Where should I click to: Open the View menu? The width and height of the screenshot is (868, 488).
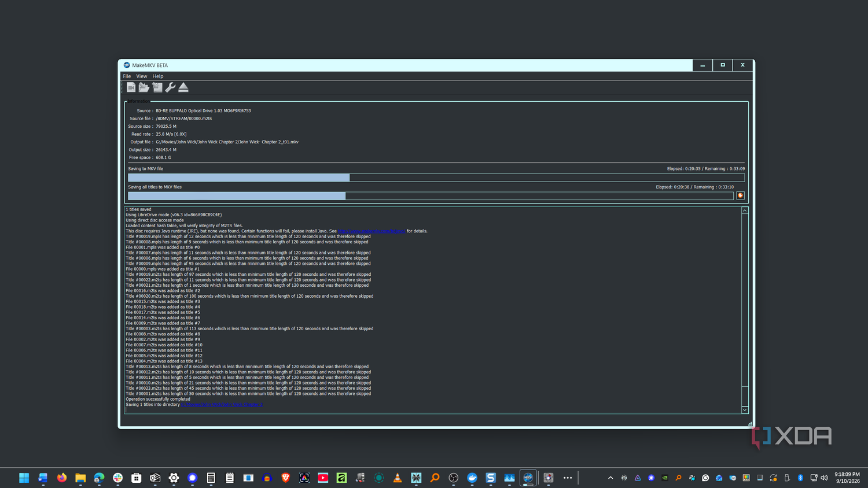142,76
